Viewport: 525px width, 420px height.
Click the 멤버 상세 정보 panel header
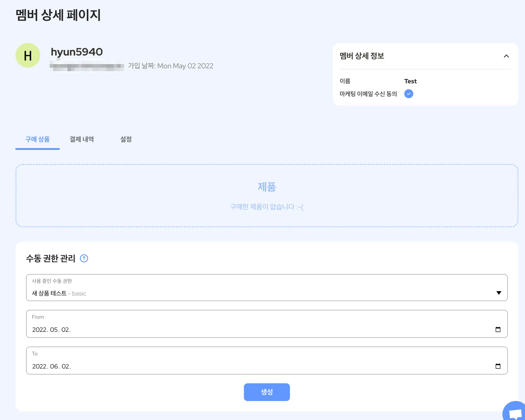362,56
